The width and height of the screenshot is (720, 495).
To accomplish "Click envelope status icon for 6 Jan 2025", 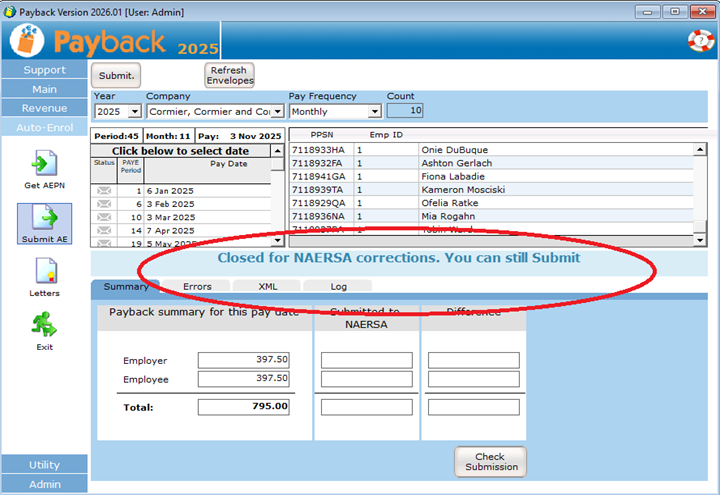I will pyautogui.click(x=104, y=190).
